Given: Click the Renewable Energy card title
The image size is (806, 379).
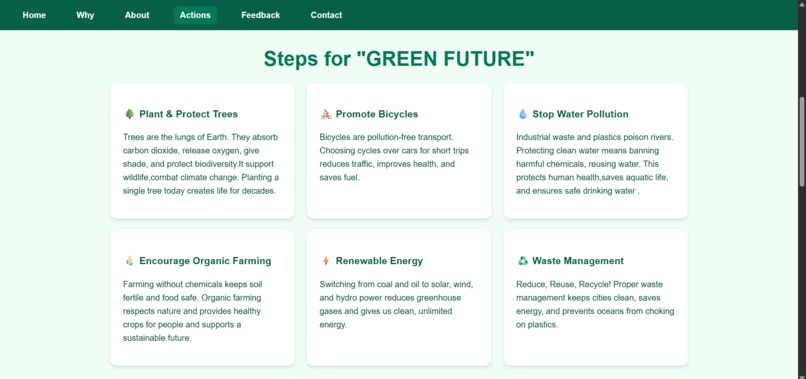Looking at the screenshot, I should coord(379,261).
